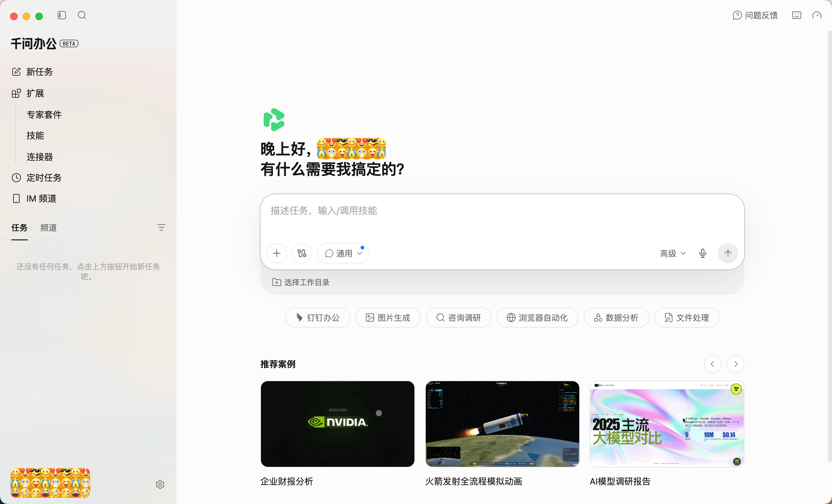Viewport: 832px width, 504px height.
Task: Click the 千问办公 app title
Action: pyautogui.click(x=34, y=43)
